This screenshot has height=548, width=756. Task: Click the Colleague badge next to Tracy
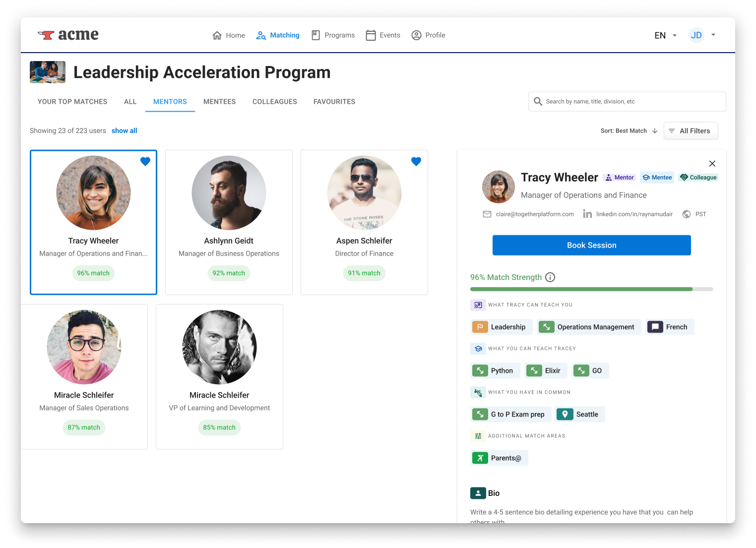pos(698,177)
